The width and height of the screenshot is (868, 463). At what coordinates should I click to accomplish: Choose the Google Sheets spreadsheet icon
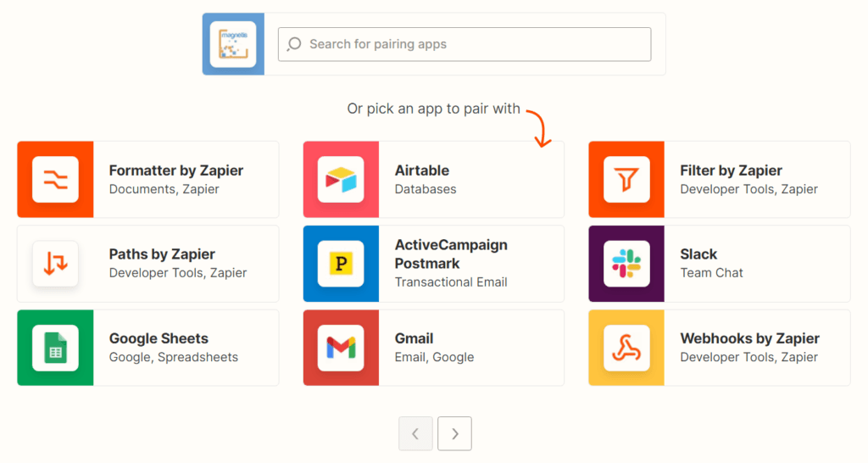[x=55, y=348]
